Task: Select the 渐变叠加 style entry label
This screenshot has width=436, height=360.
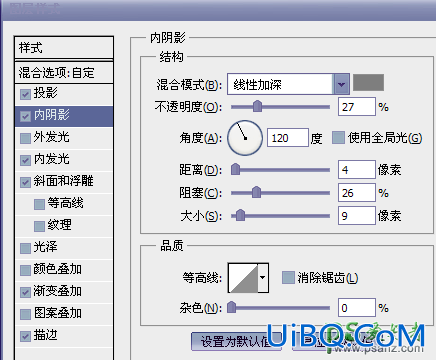Action: [x=58, y=291]
